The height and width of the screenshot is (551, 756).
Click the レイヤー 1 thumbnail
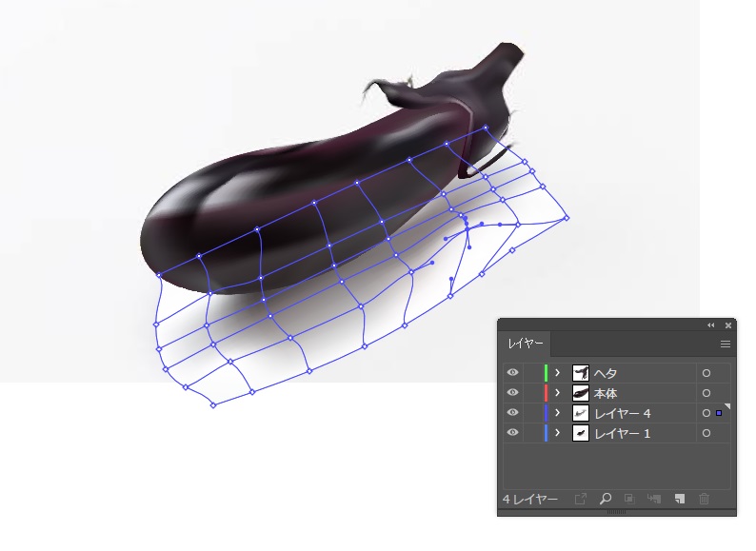tap(581, 433)
